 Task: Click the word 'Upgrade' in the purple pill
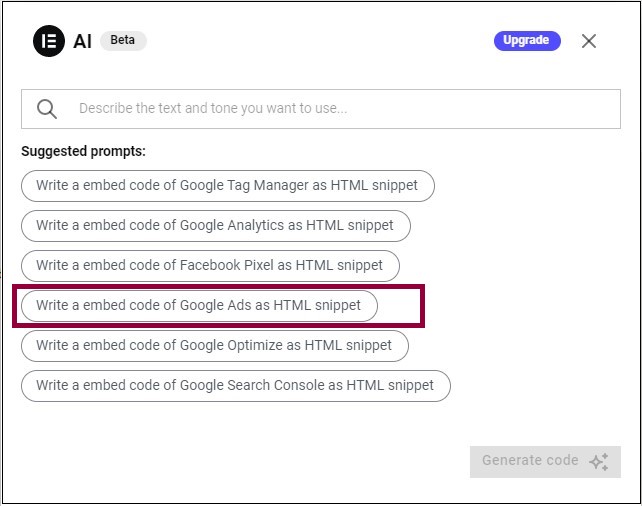click(526, 40)
